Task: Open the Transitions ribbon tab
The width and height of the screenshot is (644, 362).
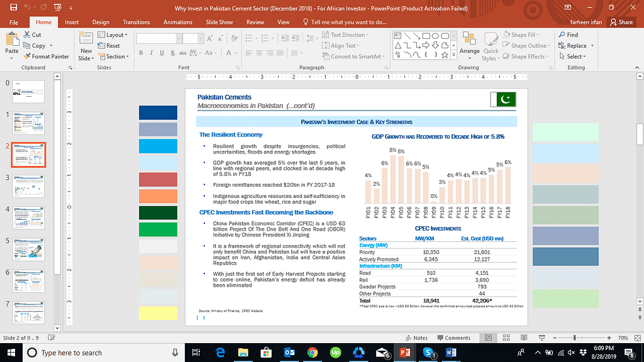Action: pyautogui.click(x=136, y=22)
